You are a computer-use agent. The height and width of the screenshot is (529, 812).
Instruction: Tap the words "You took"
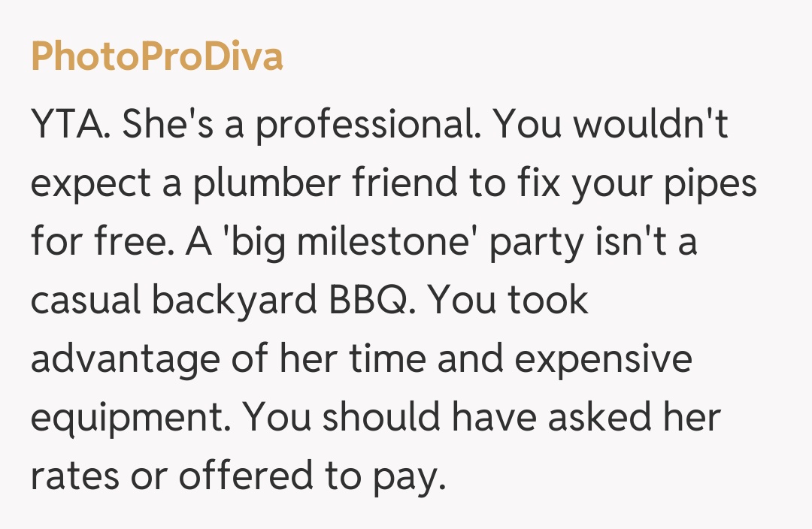[x=508, y=301]
